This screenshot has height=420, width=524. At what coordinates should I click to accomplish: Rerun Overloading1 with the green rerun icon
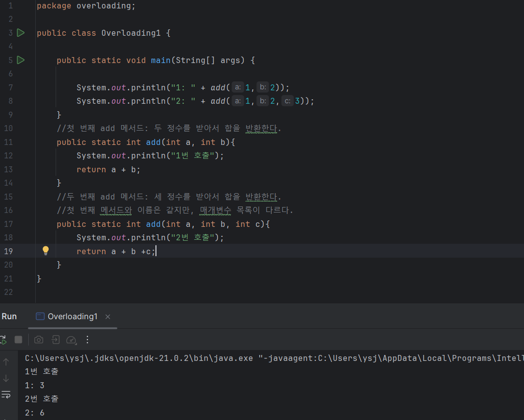(3, 340)
